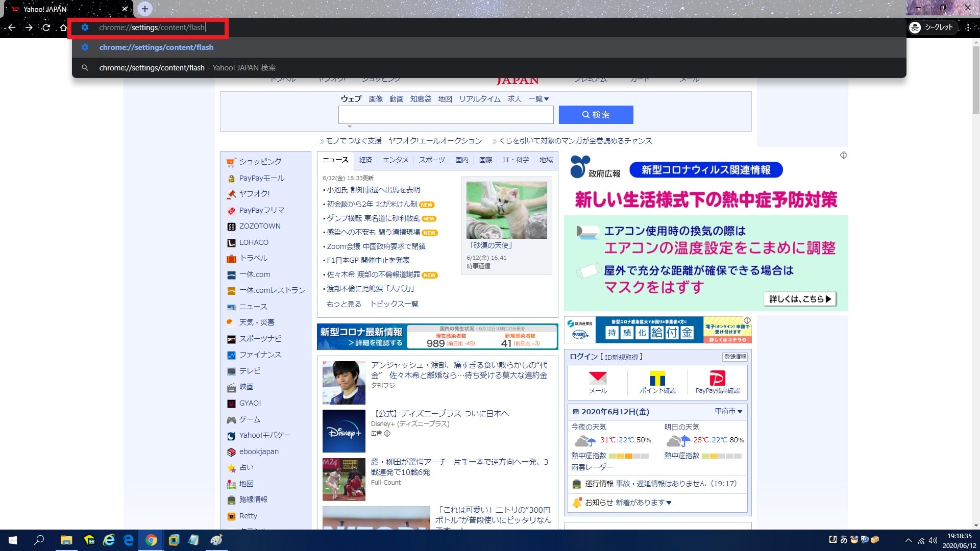Click the LOHACO icon
This screenshot has height=551, width=980.
tap(231, 243)
